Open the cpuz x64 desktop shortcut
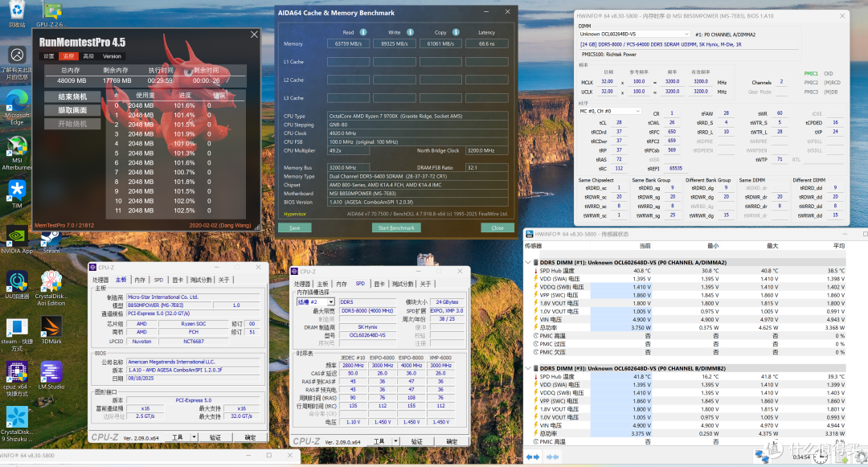The width and height of the screenshot is (868, 467). [18, 371]
